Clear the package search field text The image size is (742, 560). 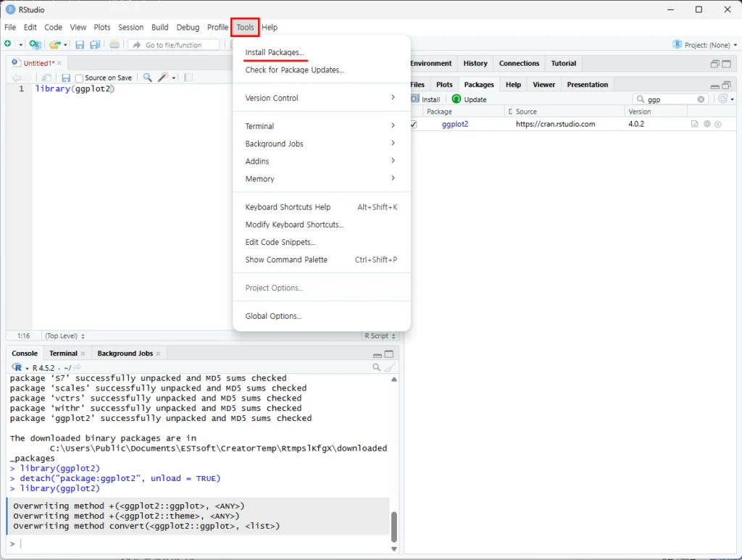701,99
